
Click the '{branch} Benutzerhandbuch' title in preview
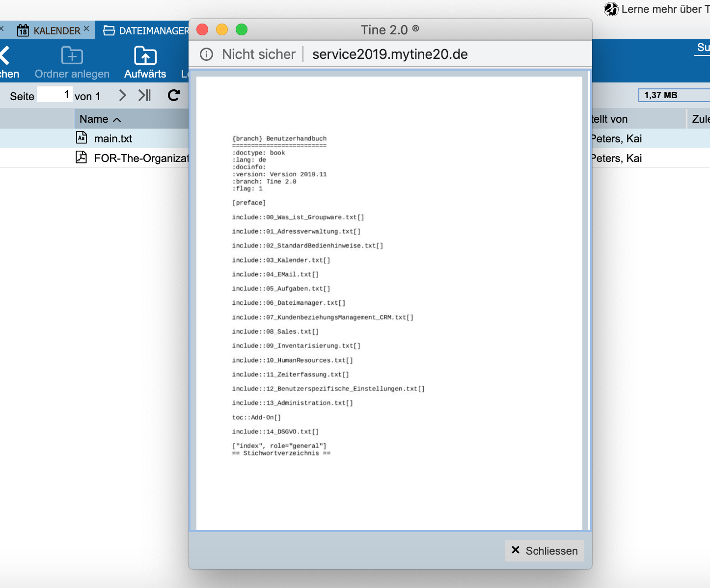(279, 138)
